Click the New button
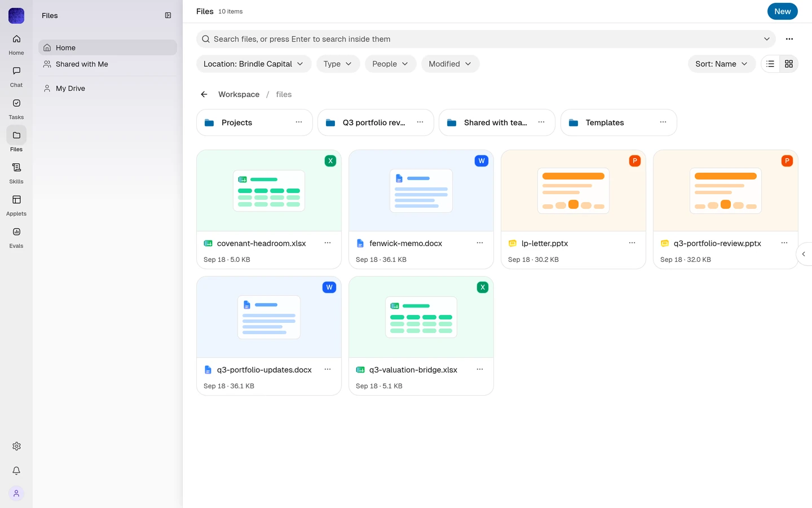 tap(783, 11)
